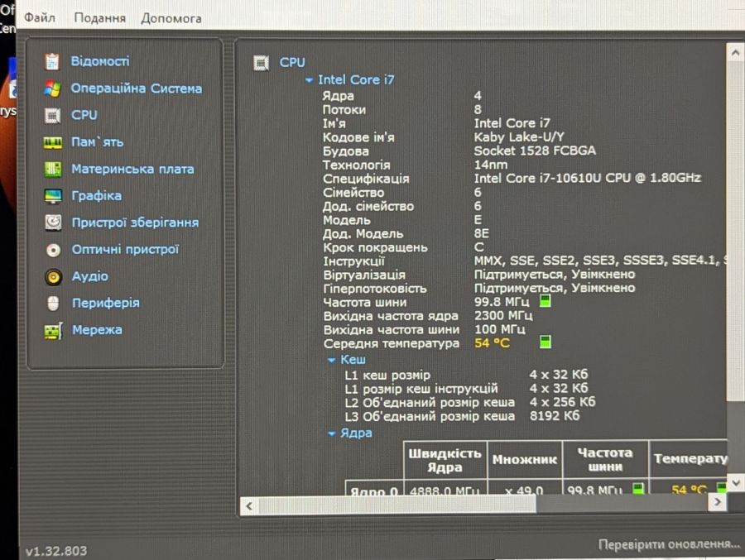Click green graph icon beside Частота шини
This screenshot has height=560, width=745.
[x=545, y=300]
